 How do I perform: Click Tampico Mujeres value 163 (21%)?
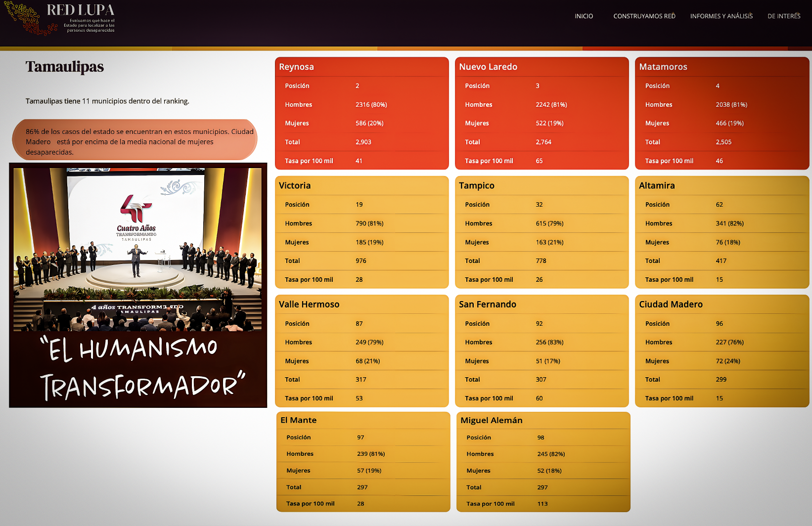click(549, 242)
